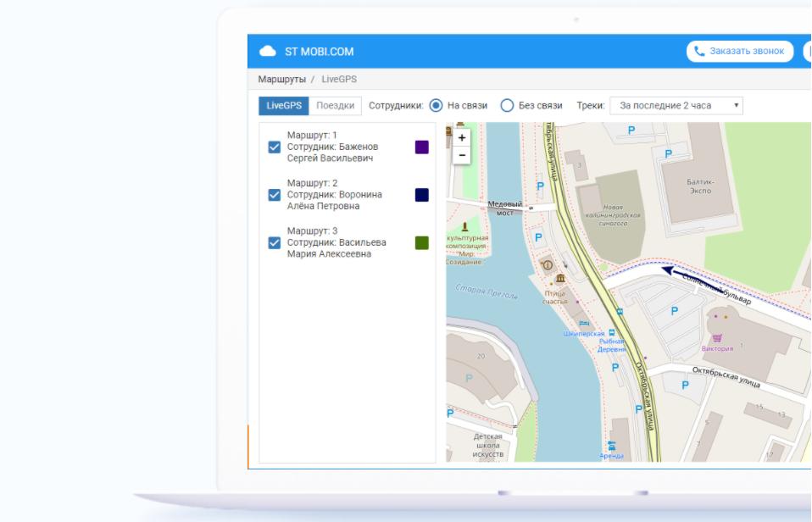Click the phone icon in call button
This screenshot has height=522, width=812.
[699, 51]
